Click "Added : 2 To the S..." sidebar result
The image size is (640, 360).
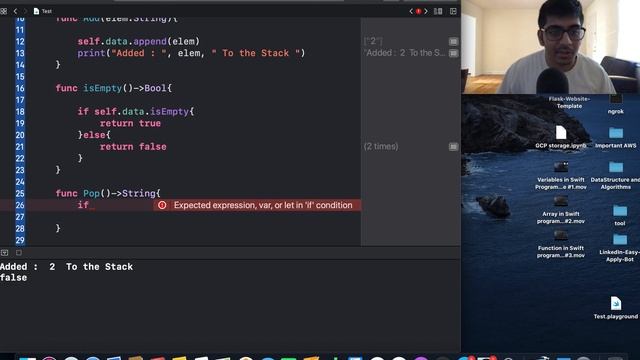(404, 53)
